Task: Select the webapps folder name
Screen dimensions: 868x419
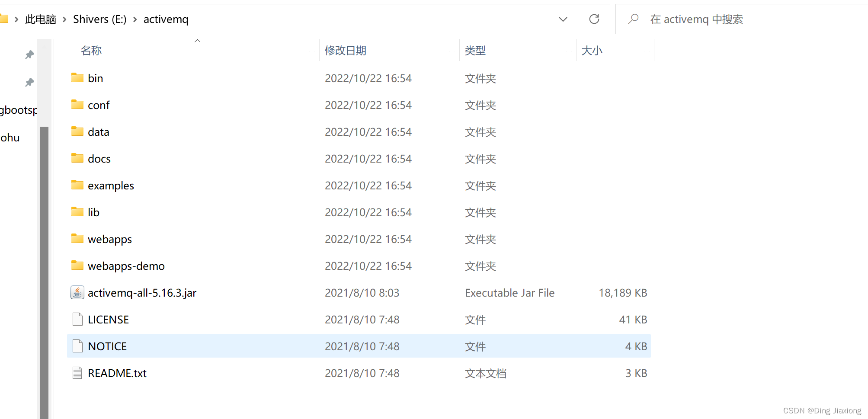Action: coord(110,239)
